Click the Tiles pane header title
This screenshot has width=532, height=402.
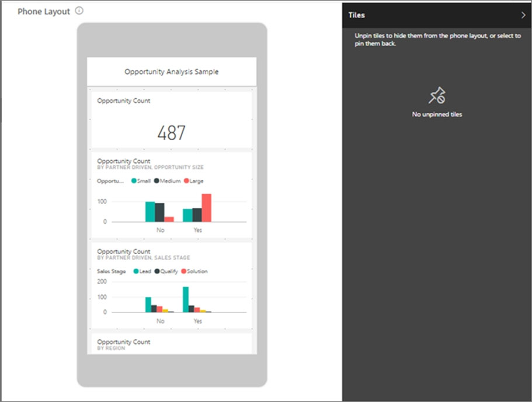tap(356, 15)
